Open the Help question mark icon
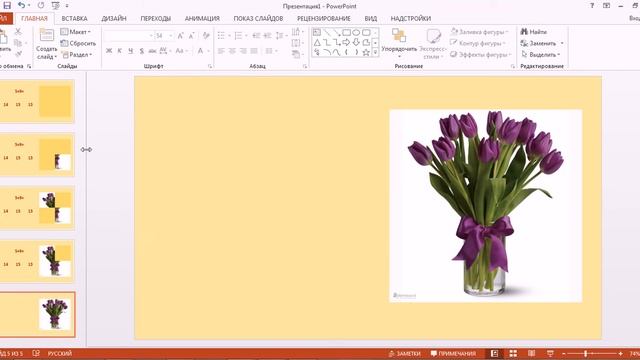Viewport: 640px width, 360px height. (x=592, y=6)
